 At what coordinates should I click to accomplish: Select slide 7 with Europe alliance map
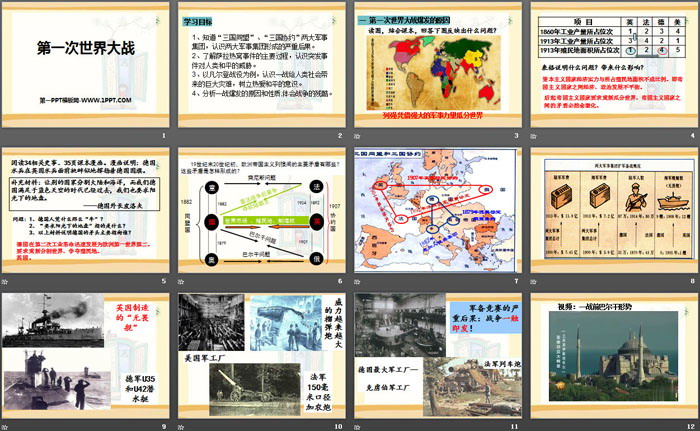(438, 210)
